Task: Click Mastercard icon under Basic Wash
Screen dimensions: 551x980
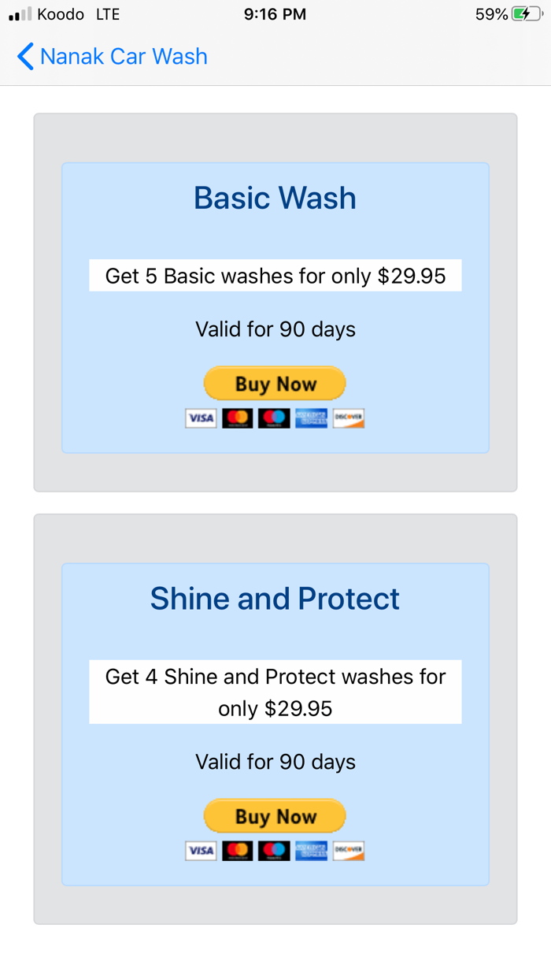Action: (238, 418)
